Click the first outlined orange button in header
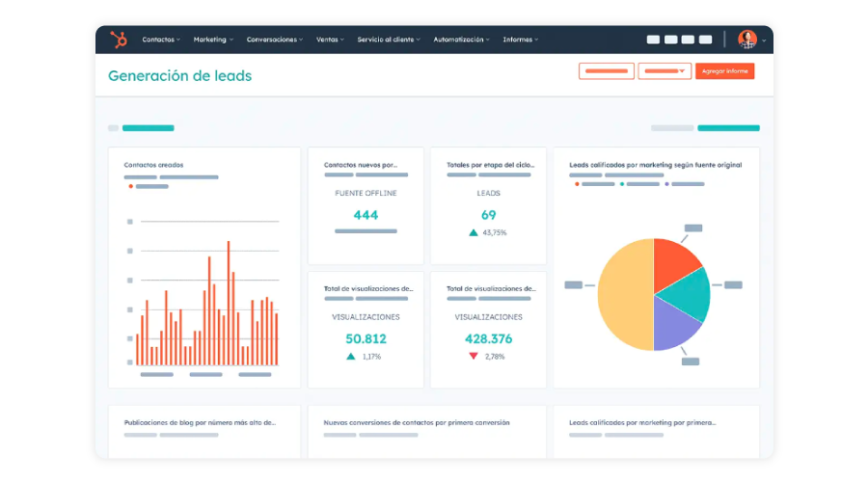Screen dimensions: 868x482 pos(606,71)
